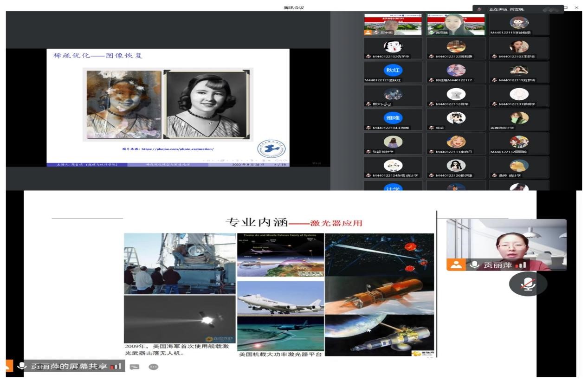
Task: Close the Tencent Meeting window
Action: pyautogui.click(x=576, y=7)
